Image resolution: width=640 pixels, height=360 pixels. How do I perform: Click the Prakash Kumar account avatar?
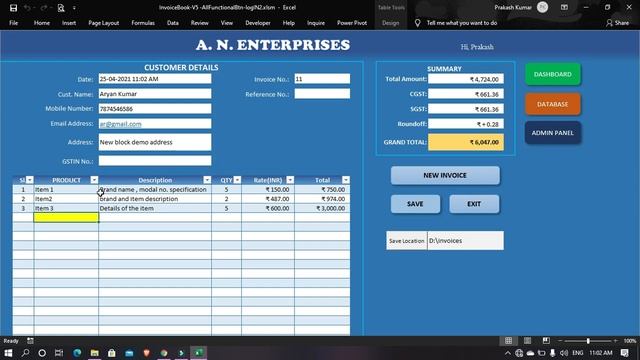(x=542, y=7)
